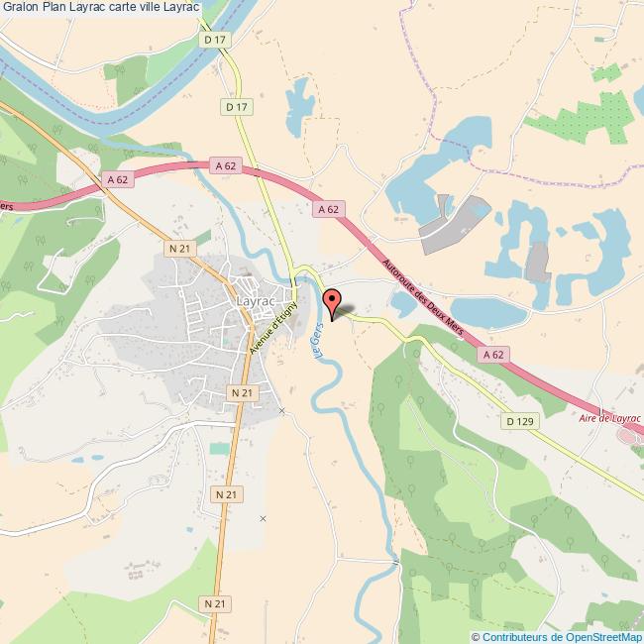Click the Le Gers river label

(x=317, y=340)
